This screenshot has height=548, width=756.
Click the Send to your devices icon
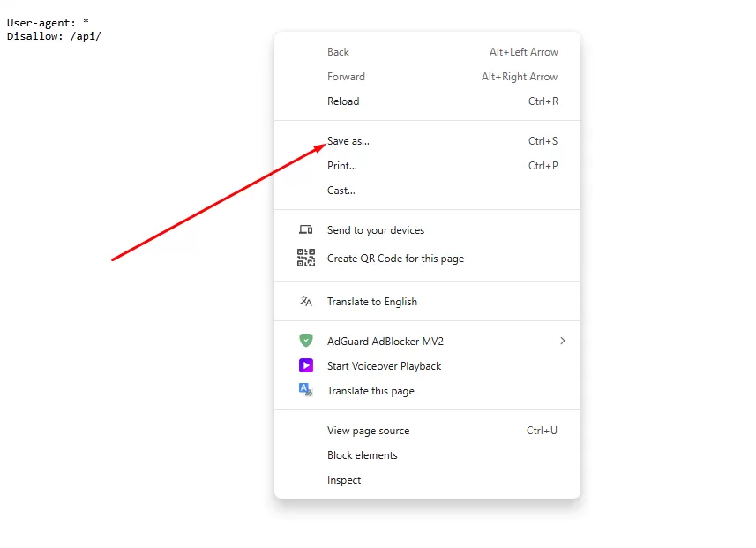[306, 230]
